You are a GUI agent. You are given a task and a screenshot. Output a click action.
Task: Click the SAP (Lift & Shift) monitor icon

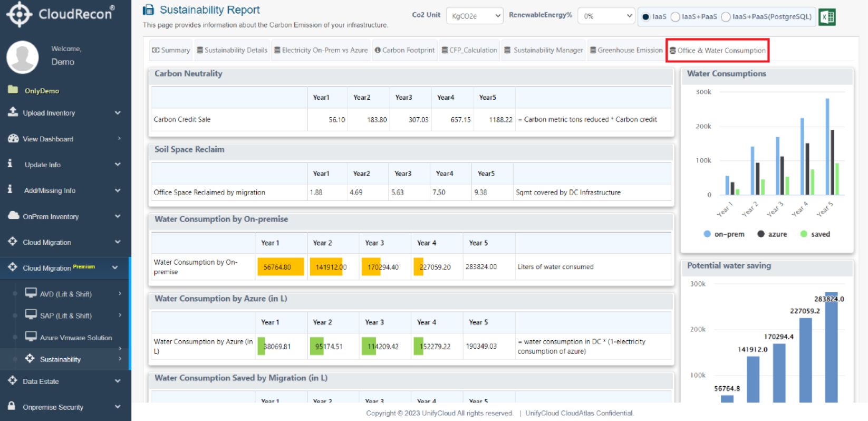pos(31,314)
